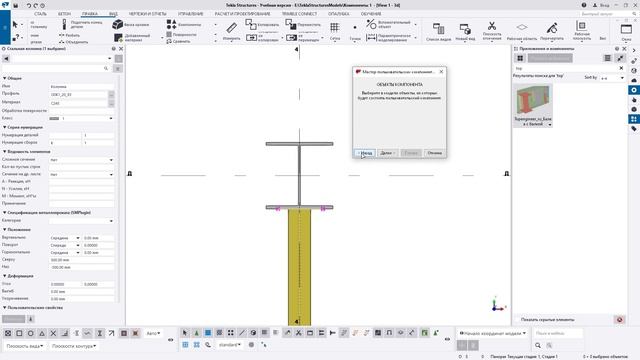
Task: Select the Копировать copy tool
Action: 262,24
